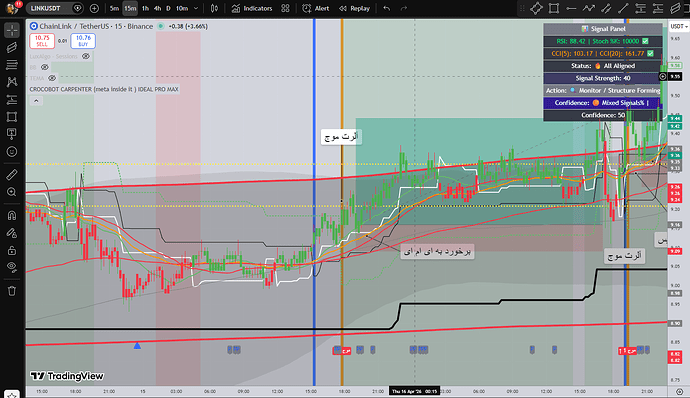The image size is (690, 398).
Task: Redo the chart action
Action: point(404,8)
